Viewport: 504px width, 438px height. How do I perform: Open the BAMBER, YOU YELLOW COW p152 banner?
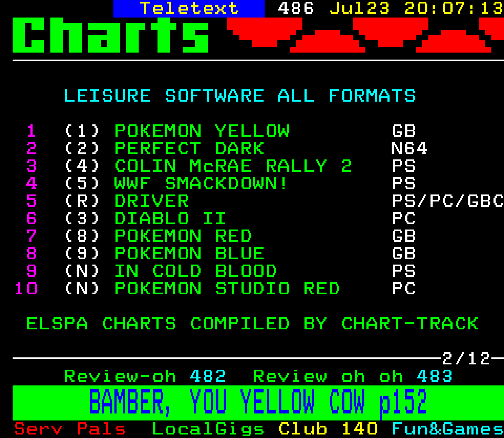point(258,403)
